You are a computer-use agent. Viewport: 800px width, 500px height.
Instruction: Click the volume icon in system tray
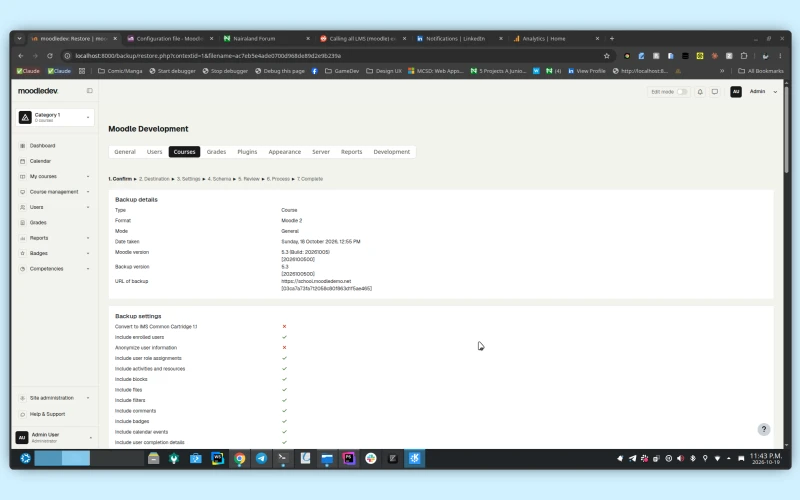click(681, 458)
